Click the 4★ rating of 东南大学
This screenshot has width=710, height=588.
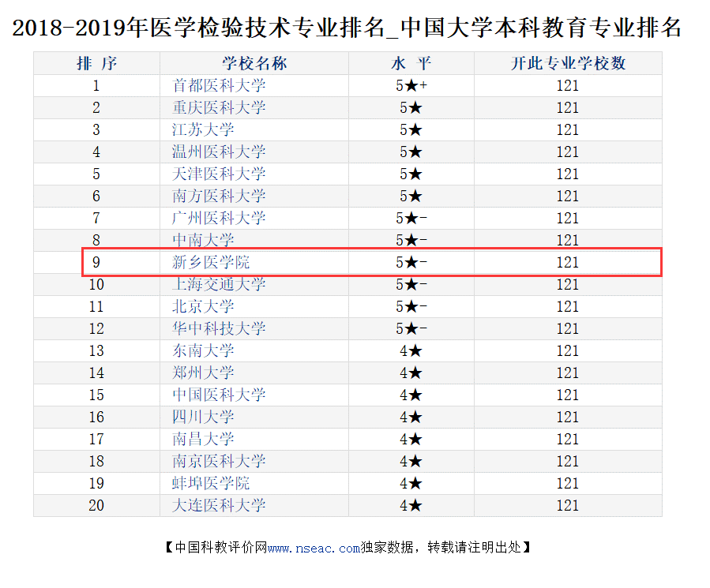(411, 350)
